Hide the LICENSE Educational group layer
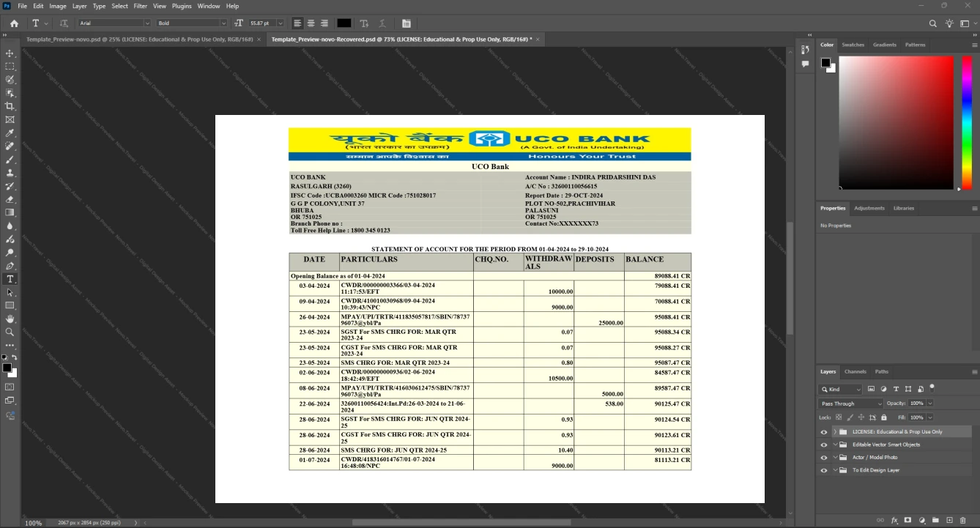 point(824,432)
